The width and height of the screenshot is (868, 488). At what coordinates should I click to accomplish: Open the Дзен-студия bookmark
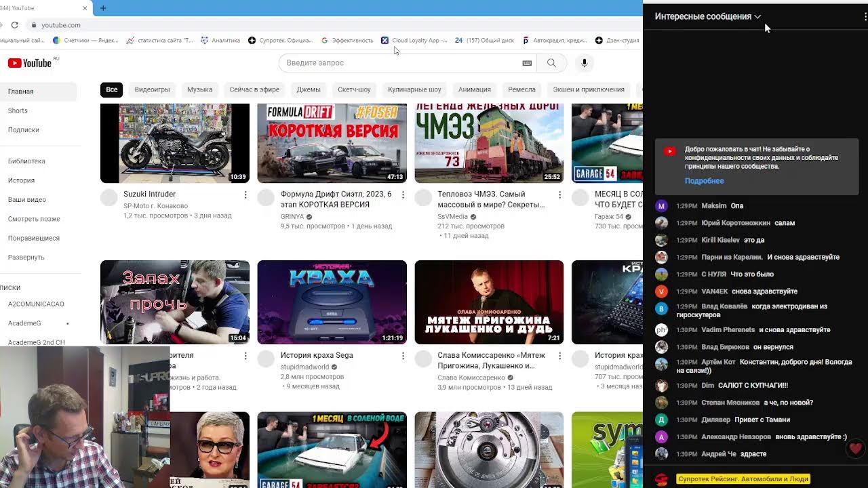[617, 41]
